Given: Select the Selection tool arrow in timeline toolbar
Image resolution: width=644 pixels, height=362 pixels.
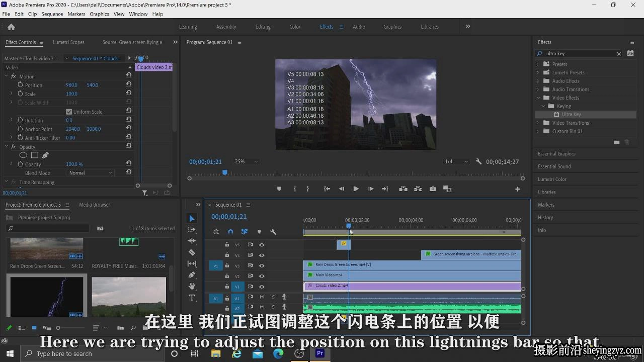Looking at the screenshot, I should [192, 218].
